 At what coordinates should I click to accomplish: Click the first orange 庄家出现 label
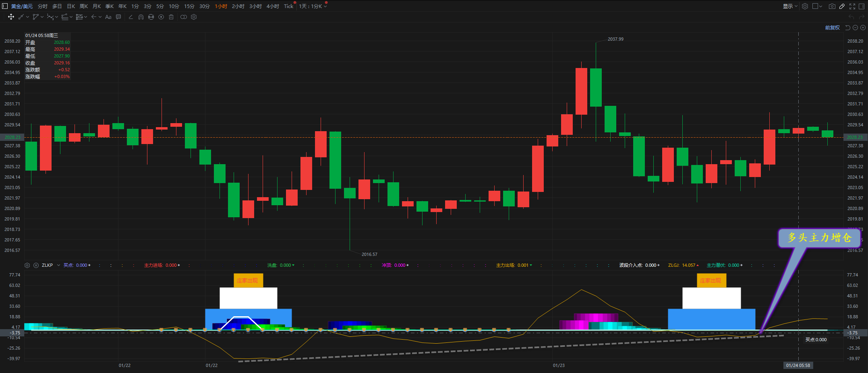point(248,280)
